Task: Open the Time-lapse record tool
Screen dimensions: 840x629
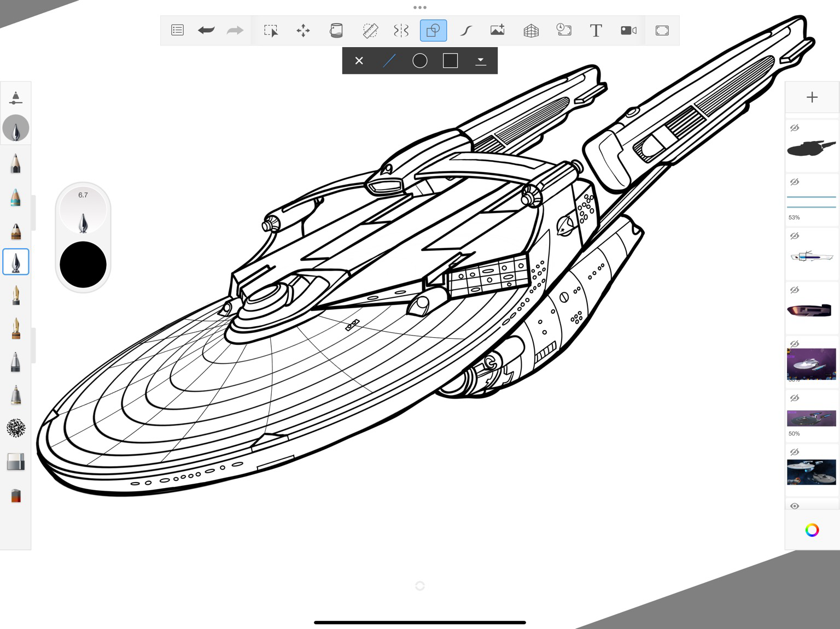Action: tap(564, 30)
